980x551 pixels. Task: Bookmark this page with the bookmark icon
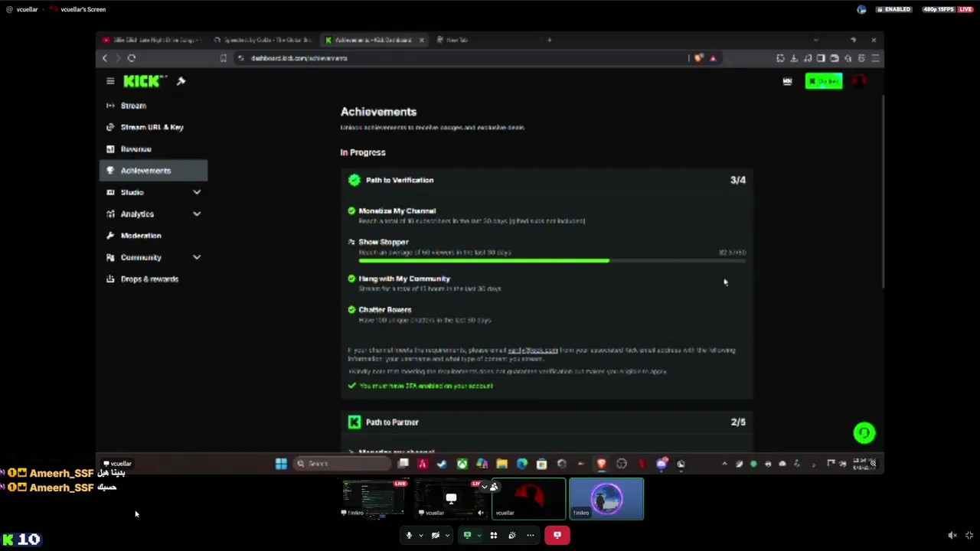(x=223, y=58)
